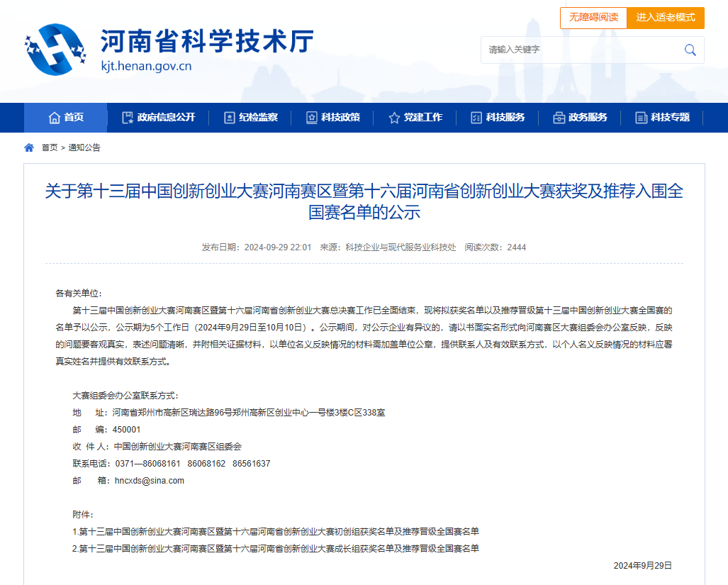Go to 通知公告 breadcrumb link
728x585 pixels.
click(x=84, y=147)
